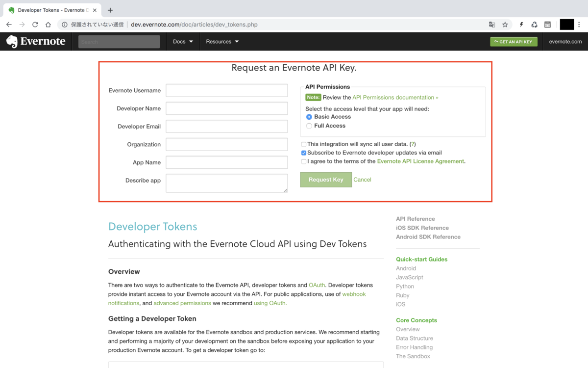588x368 pixels.
Task: Open Error Handling sidebar link
Action: tap(415, 347)
